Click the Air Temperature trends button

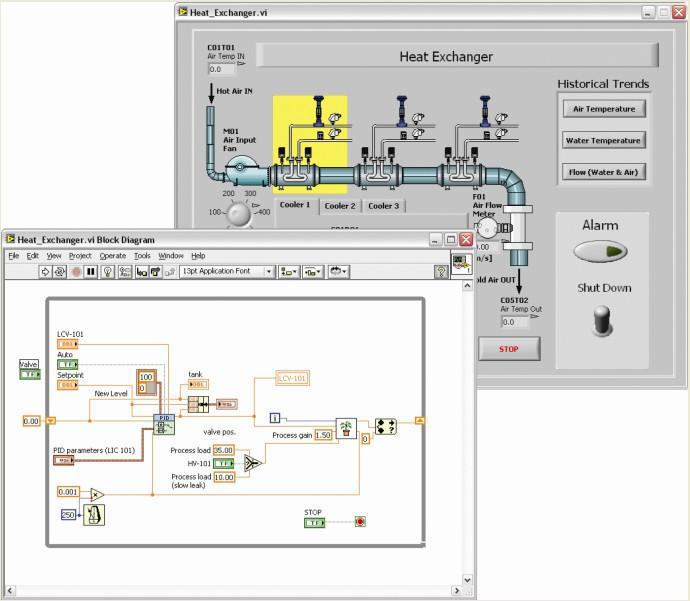[603, 109]
